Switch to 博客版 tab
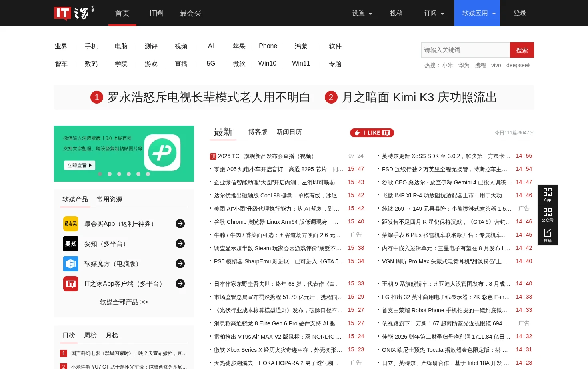 258,132
